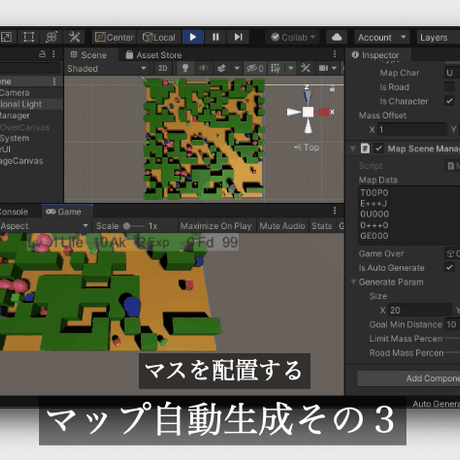Click the Add Component button
Image resolution: width=460 pixels, height=460 pixels.
pyautogui.click(x=409, y=378)
